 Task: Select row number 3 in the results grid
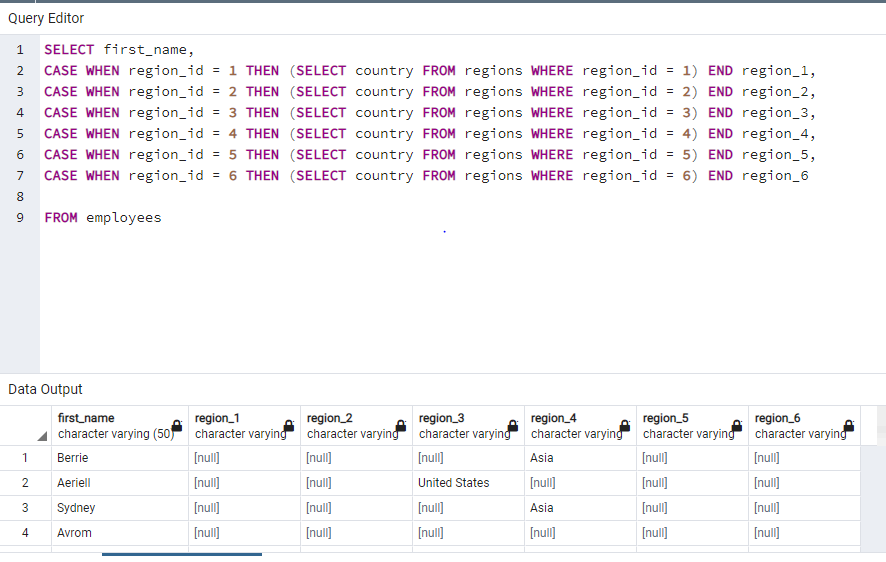25,508
